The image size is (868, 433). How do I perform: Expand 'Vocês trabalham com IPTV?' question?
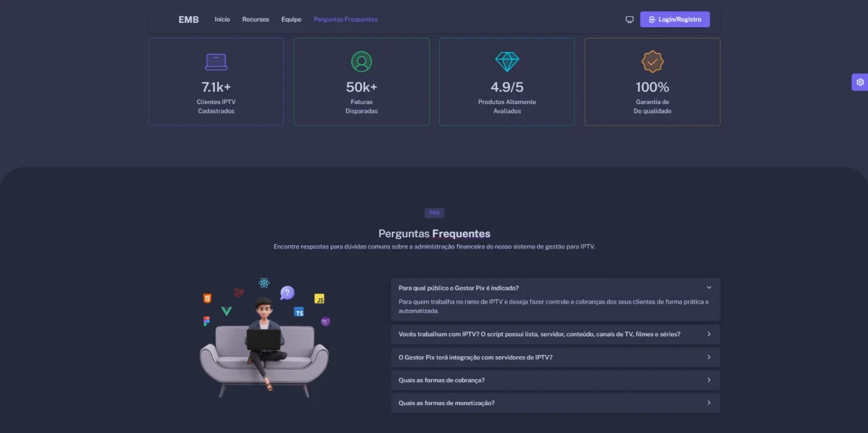(x=556, y=334)
